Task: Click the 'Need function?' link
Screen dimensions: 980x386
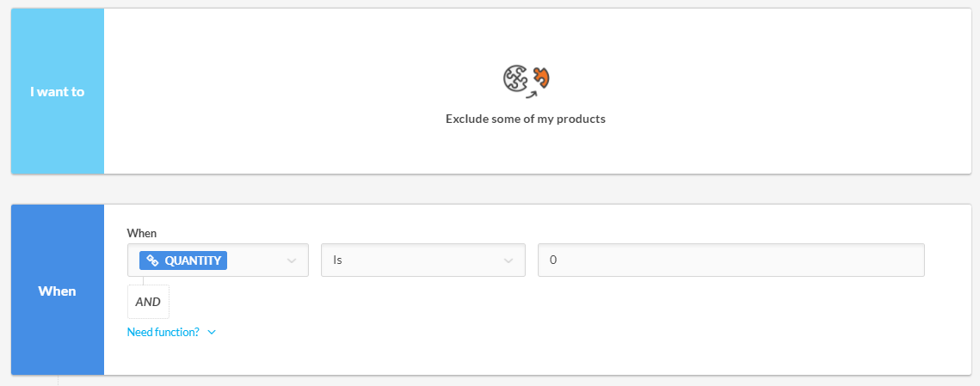Action: pyautogui.click(x=163, y=333)
